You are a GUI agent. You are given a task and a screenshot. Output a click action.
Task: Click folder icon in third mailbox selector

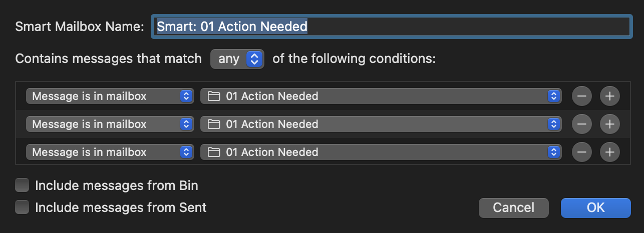pos(214,152)
